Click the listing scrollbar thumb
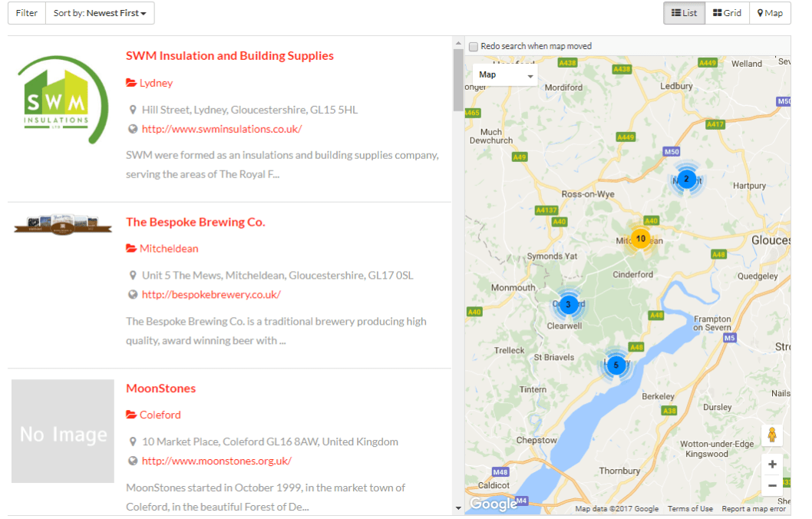The image size is (812, 519). [x=457, y=80]
